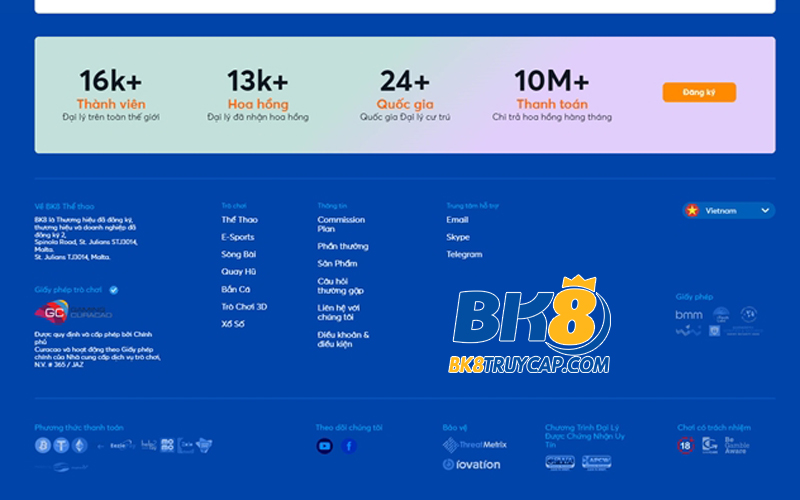Contact support via the Email link
The width and height of the screenshot is (800, 500).
pyautogui.click(x=457, y=220)
